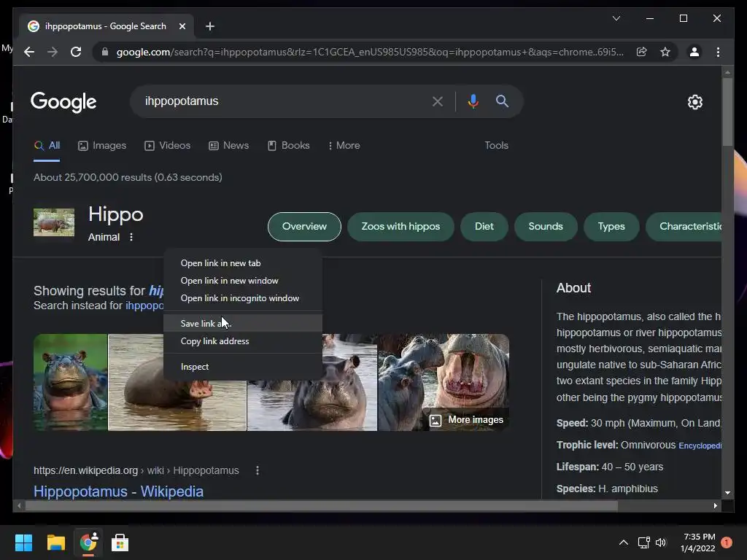
Task: Open the Chrome profile icon
Action: [x=694, y=52]
